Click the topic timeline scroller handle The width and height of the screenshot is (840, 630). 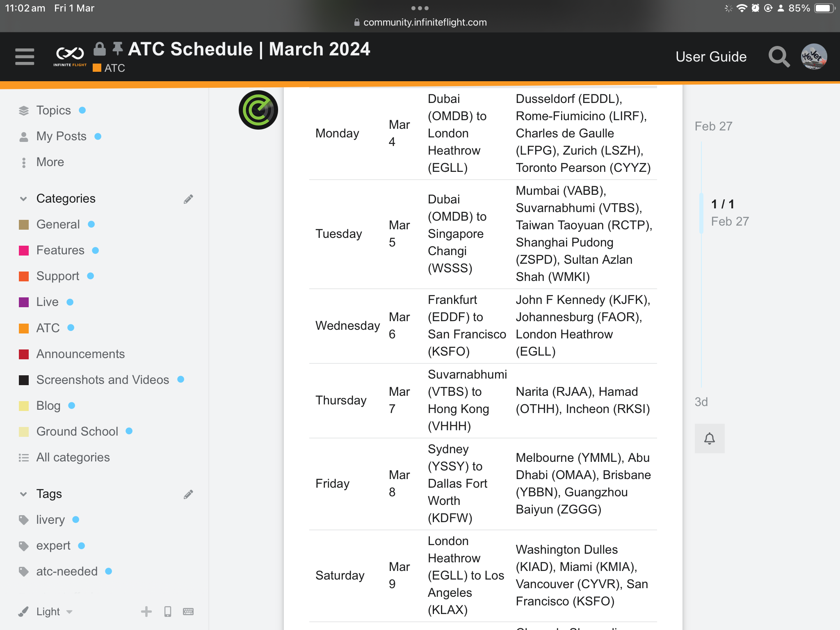coord(701,213)
